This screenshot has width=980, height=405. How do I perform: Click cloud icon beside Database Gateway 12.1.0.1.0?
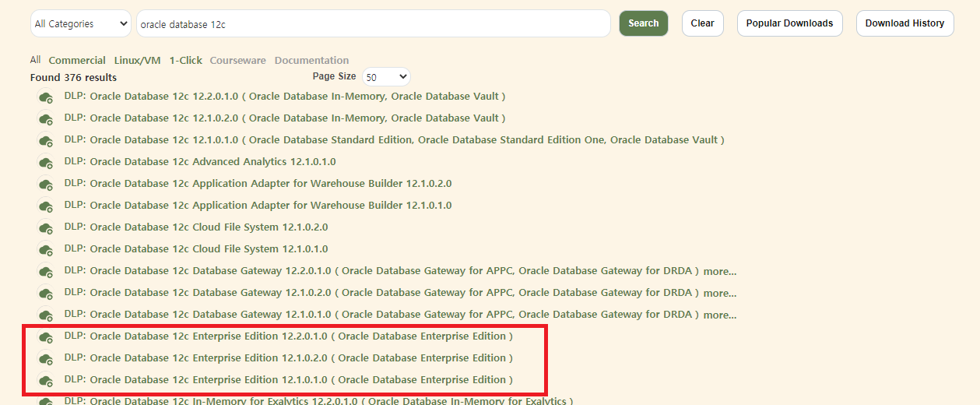[x=46, y=315]
